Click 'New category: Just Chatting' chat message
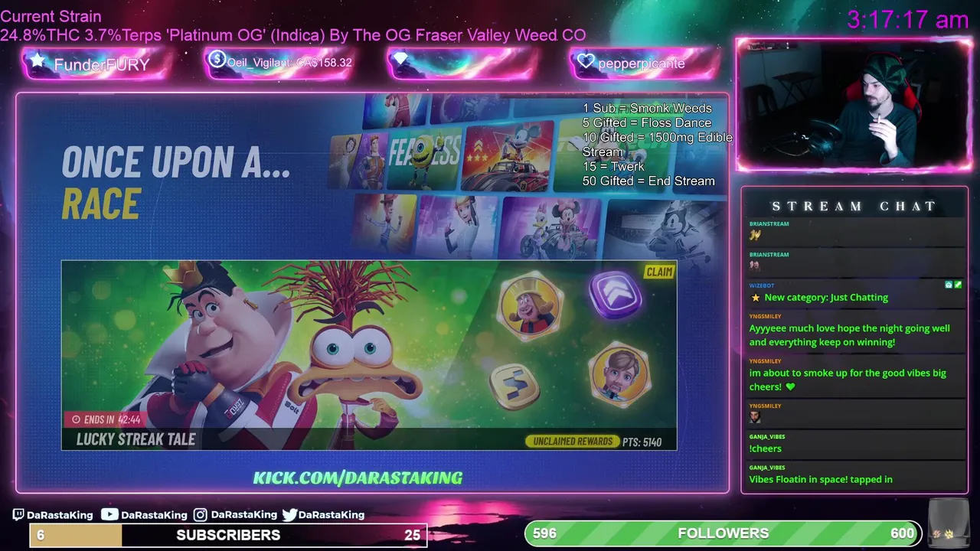The image size is (980, 551). 826,298
